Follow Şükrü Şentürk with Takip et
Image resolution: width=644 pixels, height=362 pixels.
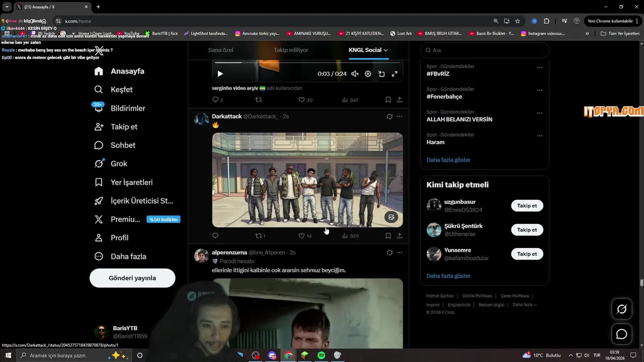point(527,230)
